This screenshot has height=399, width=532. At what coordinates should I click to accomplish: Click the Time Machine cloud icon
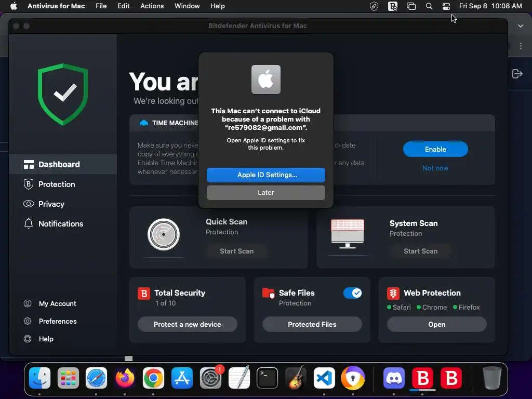tap(144, 123)
